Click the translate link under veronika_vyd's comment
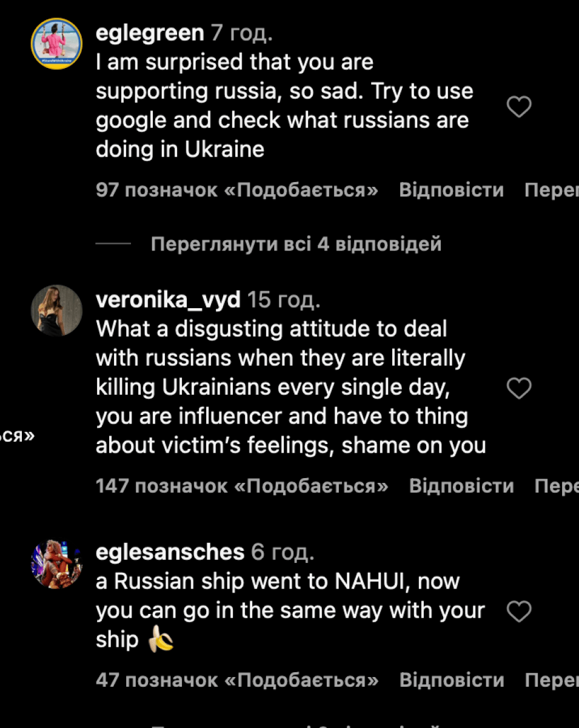Viewport: 579px width, 728px height. pyautogui.click(x=557, y=486)
